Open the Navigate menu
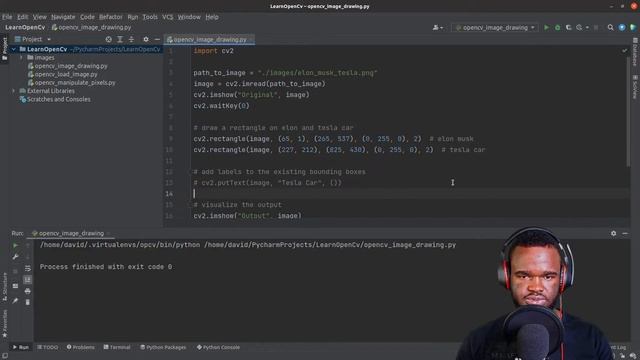Viewport: 640px width, 360px height. coord(63,17)
